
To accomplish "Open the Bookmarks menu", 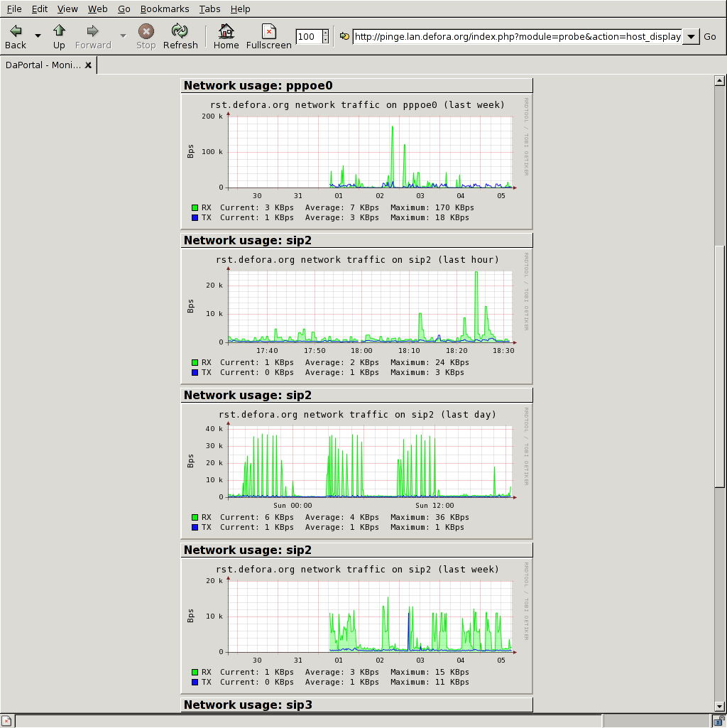I will click(164, 9).
